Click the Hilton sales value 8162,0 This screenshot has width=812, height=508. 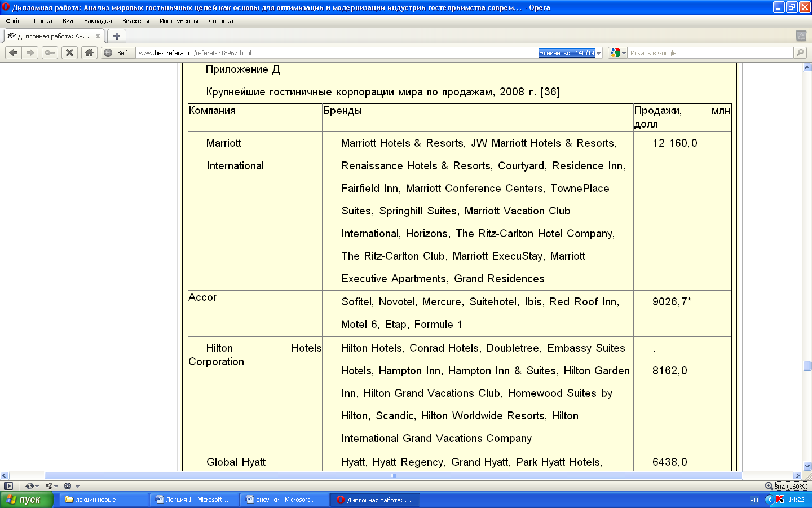[670, 371]
